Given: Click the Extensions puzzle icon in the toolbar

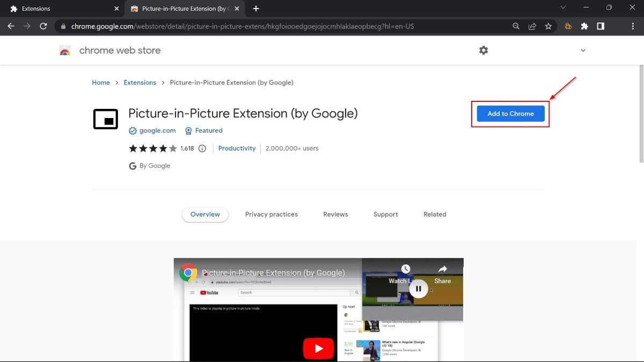Looking at the screenshot, I should point(584,26).
